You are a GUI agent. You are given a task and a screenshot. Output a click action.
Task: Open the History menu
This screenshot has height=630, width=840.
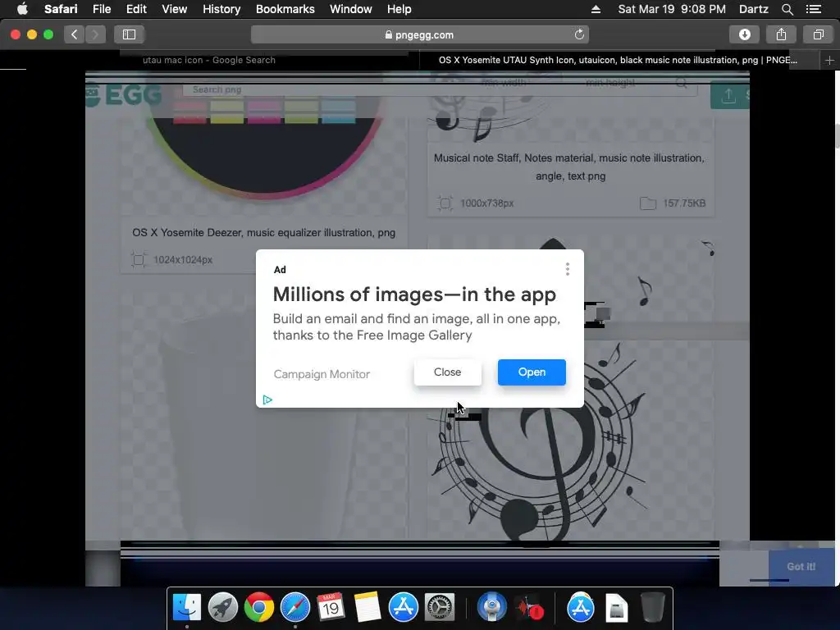coord(221,9)
